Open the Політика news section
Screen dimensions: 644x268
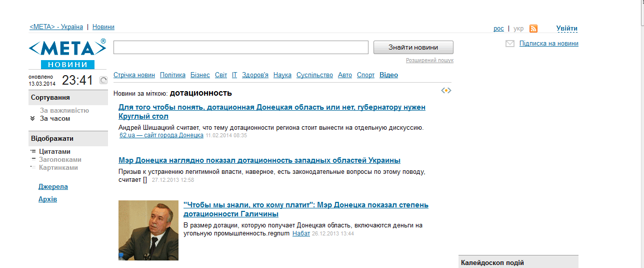pyautogui.click(x=172, y=75)
